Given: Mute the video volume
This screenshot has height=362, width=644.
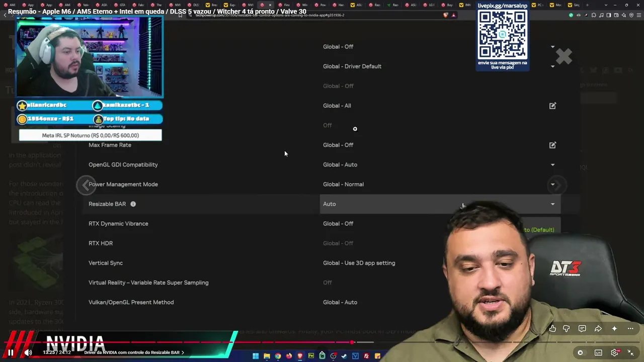Looking at the screenshot, I should click(x=28, y=352).
